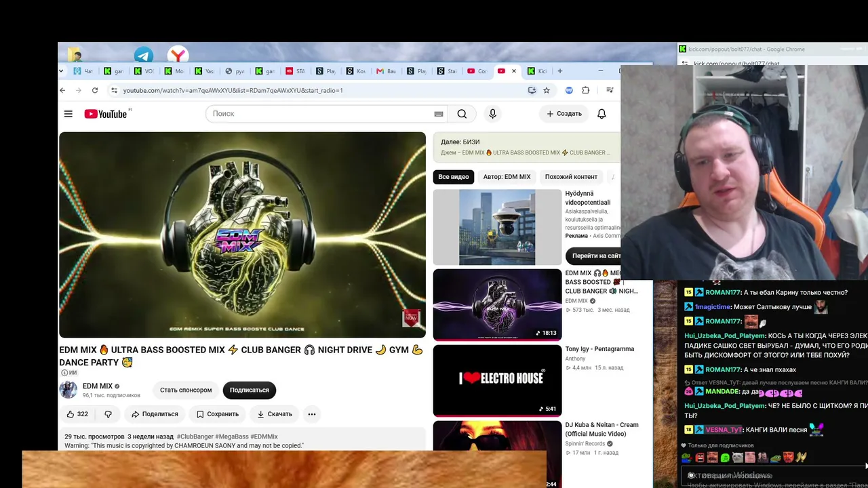Close the active YouTube tab

[513, 71]
